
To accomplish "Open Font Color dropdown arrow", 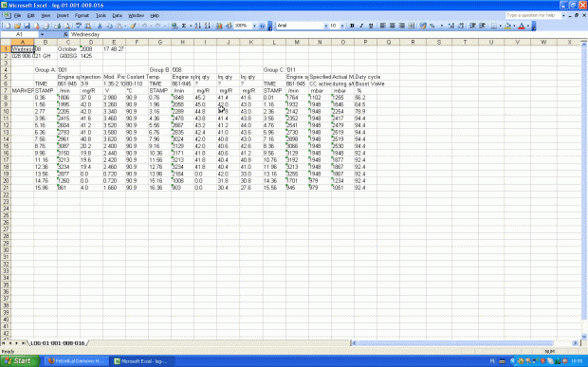I will point(527,26).
